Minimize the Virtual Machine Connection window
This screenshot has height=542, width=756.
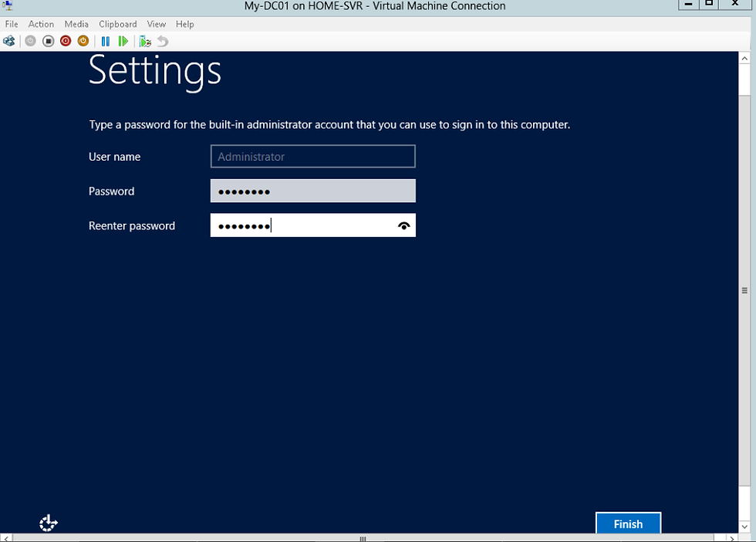688,5
